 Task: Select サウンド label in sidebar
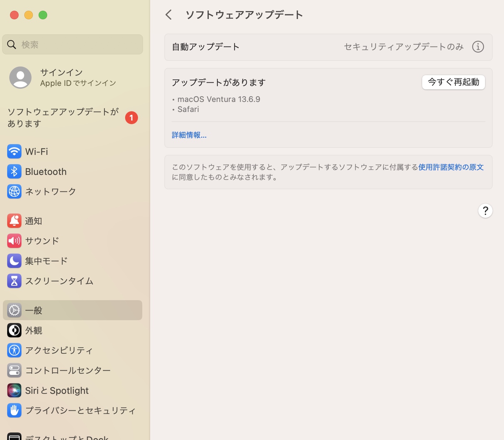42,241
